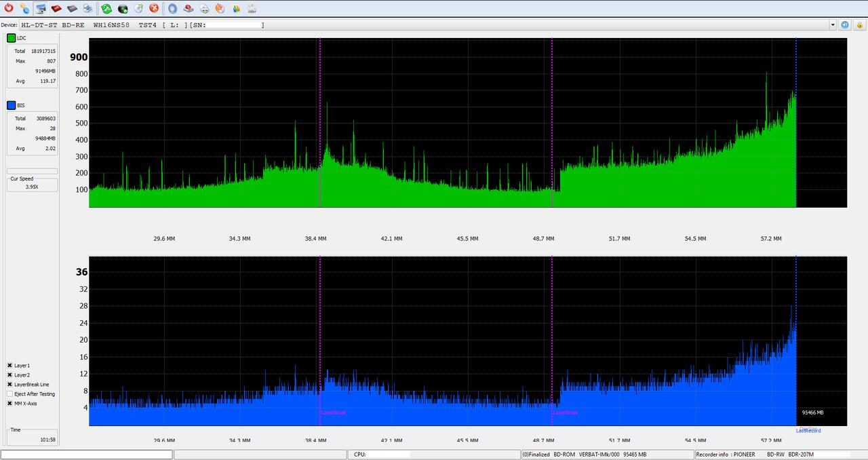Open the Device selection dropdown arrow

tap(833, 25)
